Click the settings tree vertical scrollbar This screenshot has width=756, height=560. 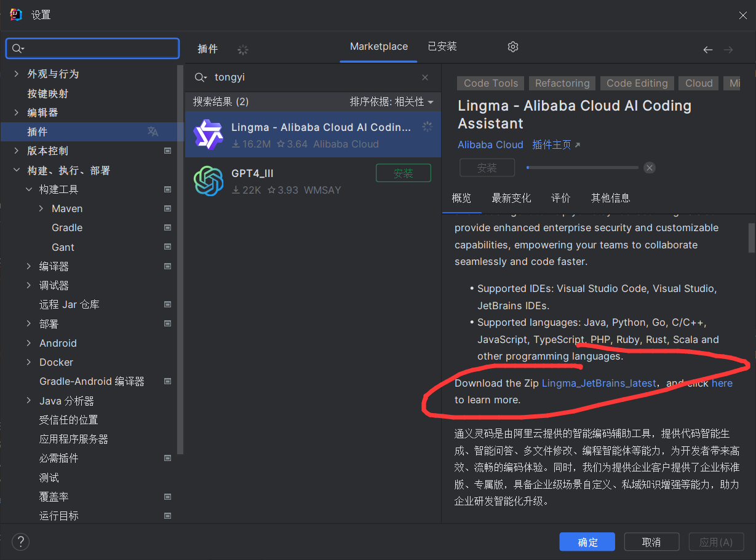(180, 259)
